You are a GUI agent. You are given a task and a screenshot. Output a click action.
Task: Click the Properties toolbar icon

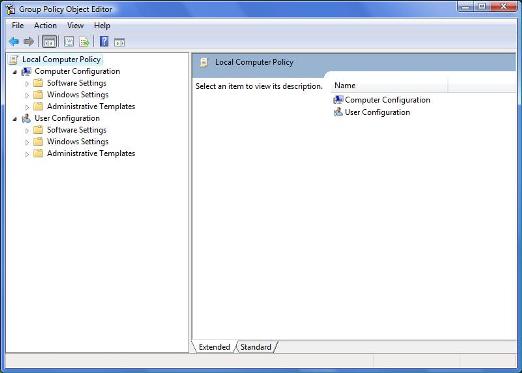pyautogui.click(x=69, y=42)
